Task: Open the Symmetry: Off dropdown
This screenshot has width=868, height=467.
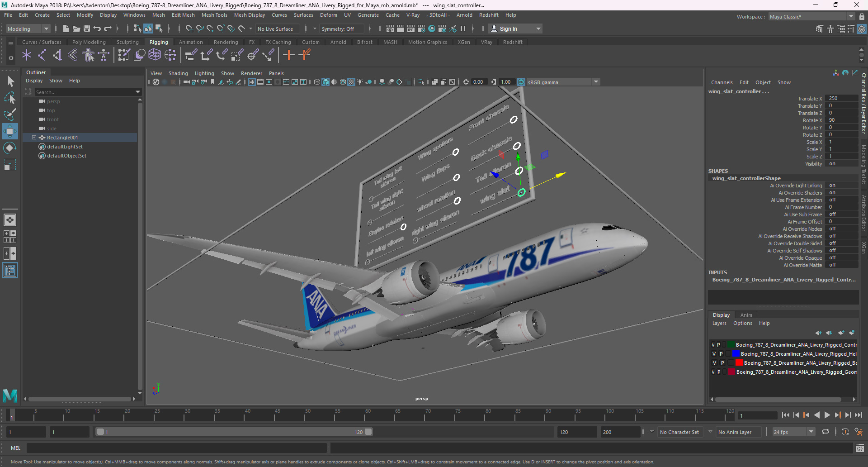Action: click(341, 29)
